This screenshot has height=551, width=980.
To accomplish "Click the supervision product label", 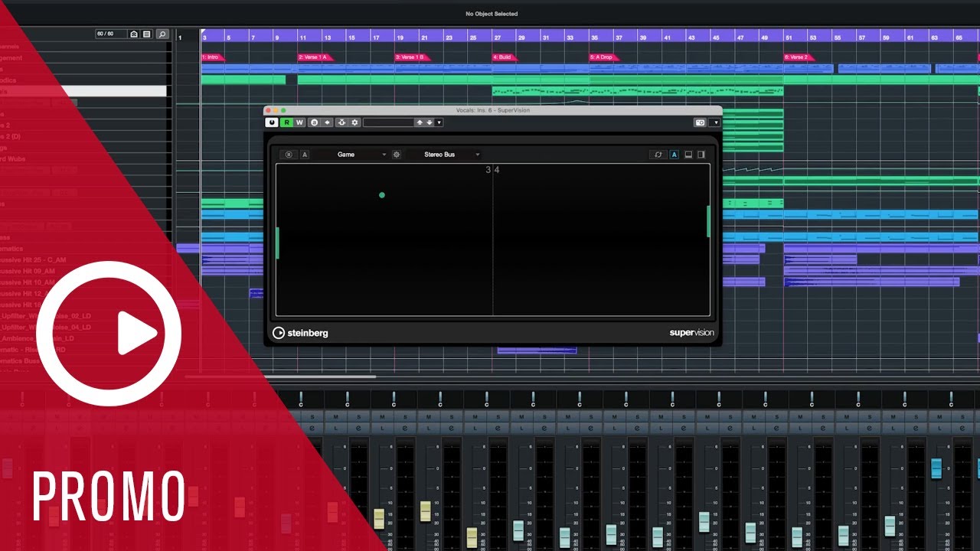I will click(691, 333).
